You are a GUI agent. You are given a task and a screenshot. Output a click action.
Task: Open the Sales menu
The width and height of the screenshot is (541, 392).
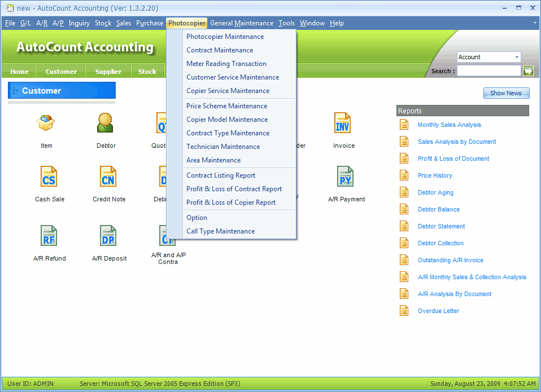(x=124, y=23)
